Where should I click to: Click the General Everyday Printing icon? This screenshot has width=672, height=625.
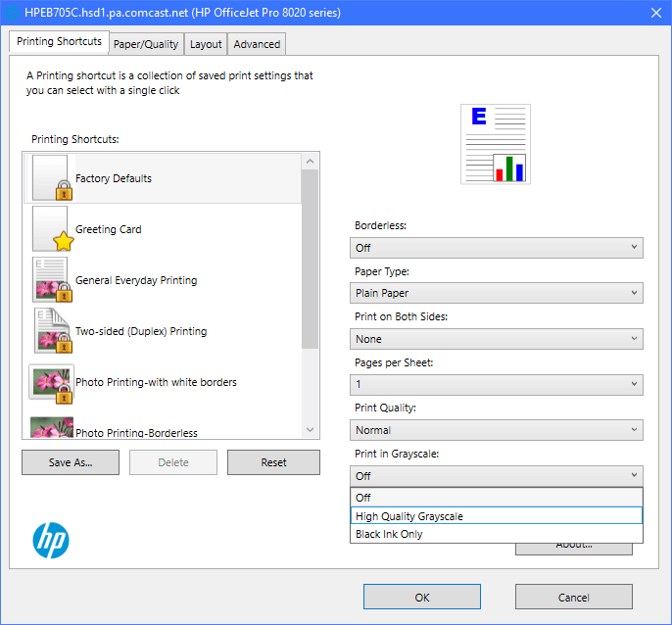click(52, 279)
